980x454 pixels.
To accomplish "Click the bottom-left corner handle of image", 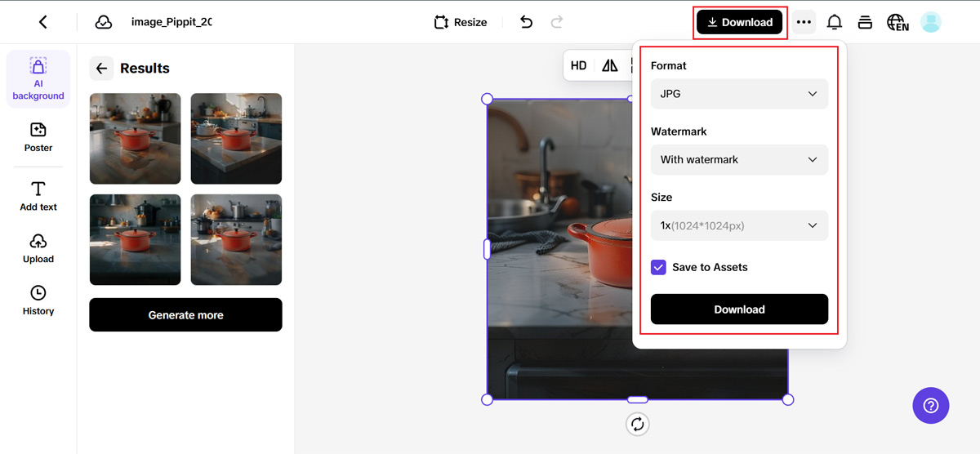I will coord(487,399).
